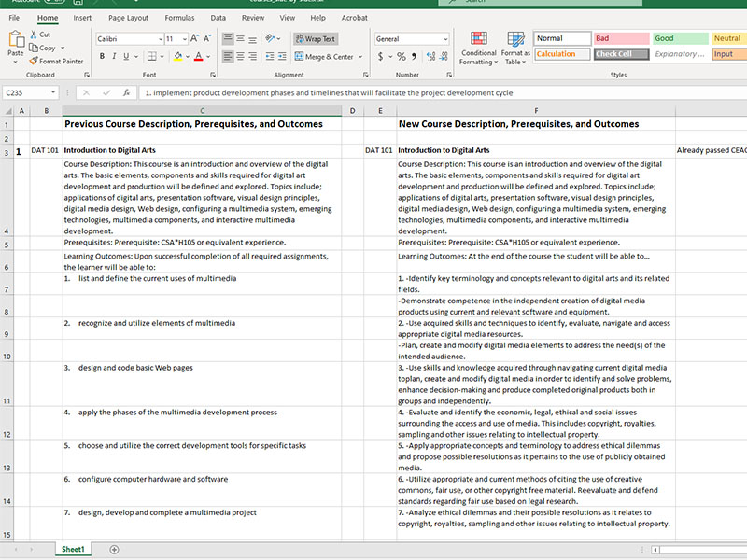Add a new sheet with plus button
Viewport: 747px width, 560px height.
pyautogui.click(x=114, y=550)
